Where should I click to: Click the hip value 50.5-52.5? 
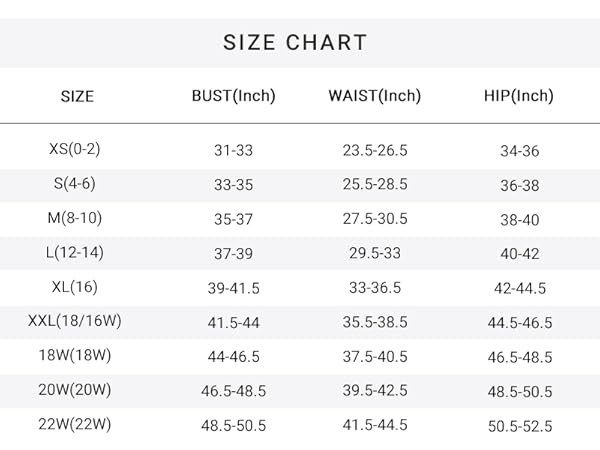520,426
